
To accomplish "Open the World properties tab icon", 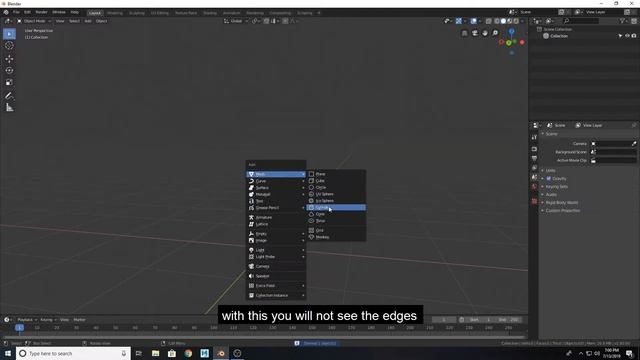I will 534,187.
